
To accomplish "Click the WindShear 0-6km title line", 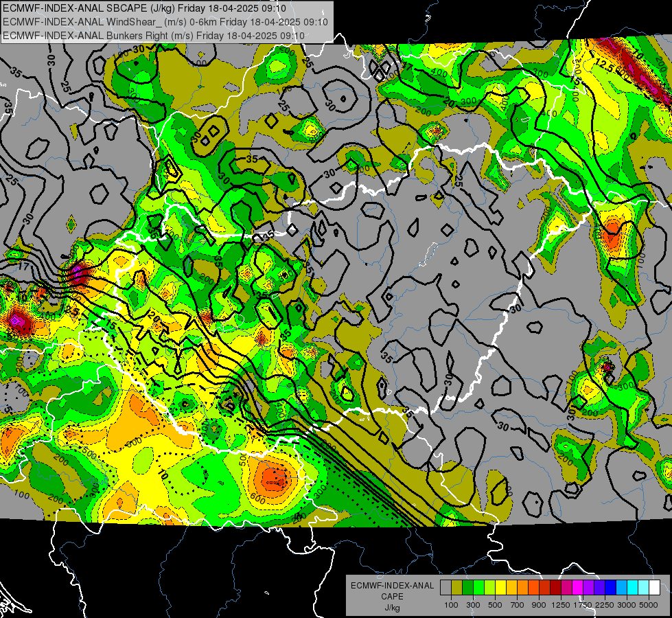I will [x=165, y=22].
